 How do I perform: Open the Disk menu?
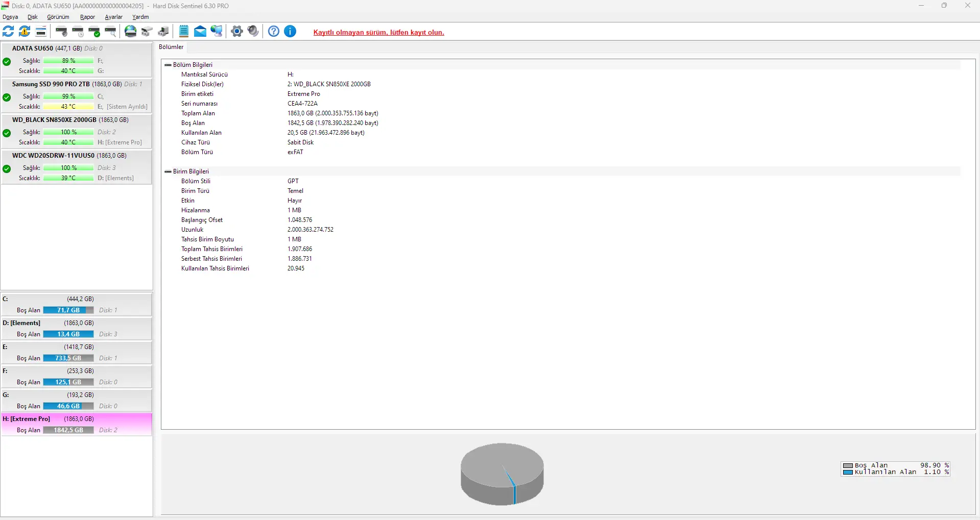click(x=33, y=17)
